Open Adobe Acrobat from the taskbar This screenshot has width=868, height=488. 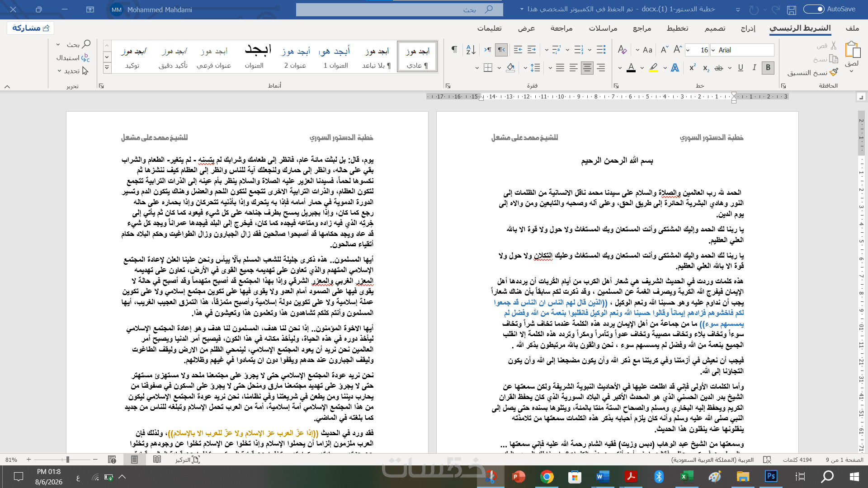[x=631, y=477]
